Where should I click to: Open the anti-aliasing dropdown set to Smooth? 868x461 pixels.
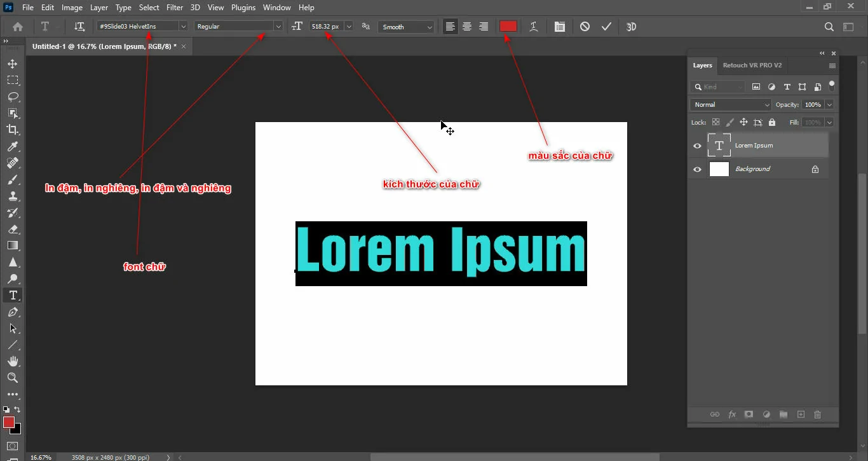tap(406, 26)
